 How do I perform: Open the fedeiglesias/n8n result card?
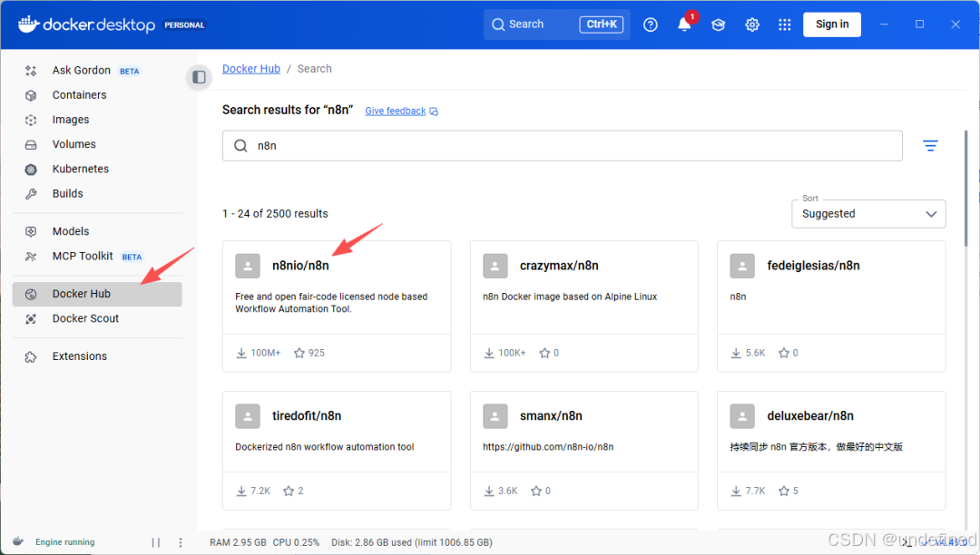click(831, 307)
